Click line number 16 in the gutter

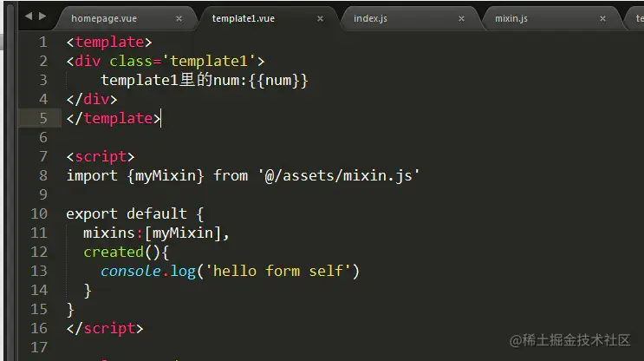tap(39, 328)
